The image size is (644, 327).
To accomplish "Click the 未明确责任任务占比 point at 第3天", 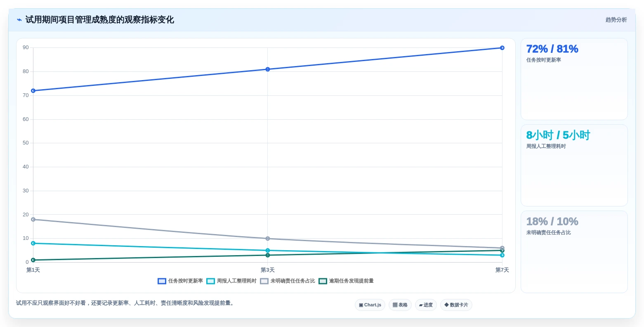I will pyautogui.click(x=268, y=239).
